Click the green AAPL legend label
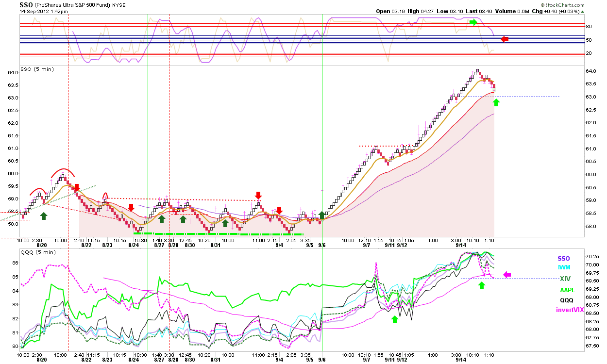The width and height of the screenshot is (607, 364). [568, 290]
